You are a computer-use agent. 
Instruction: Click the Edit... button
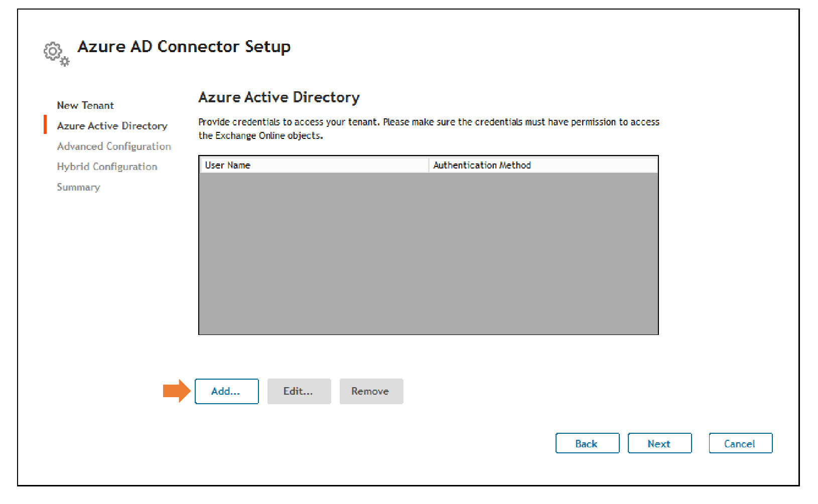(299, 391)
